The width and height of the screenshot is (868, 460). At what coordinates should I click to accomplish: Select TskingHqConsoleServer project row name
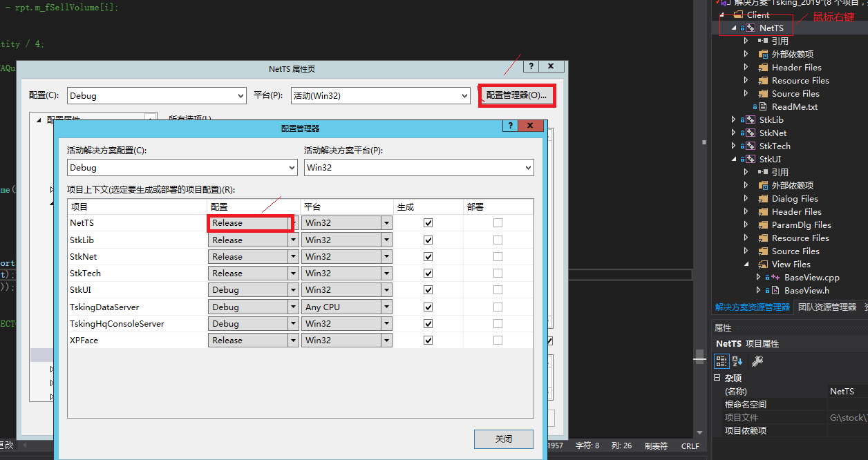(117, 323)
